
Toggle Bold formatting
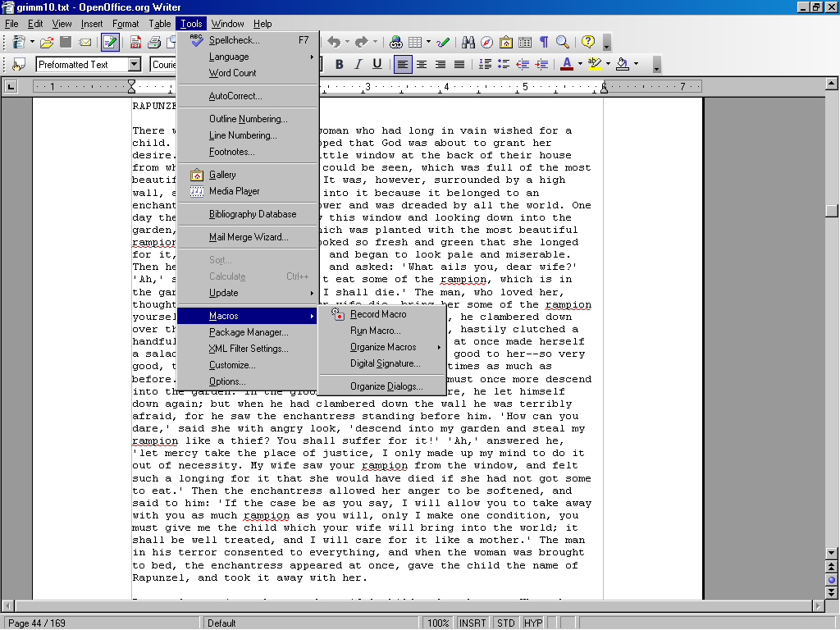point(339,64)
